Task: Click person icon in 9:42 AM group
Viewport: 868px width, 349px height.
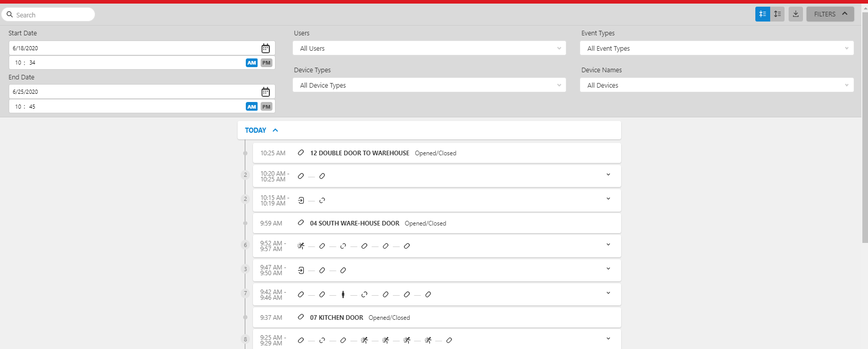Action: point(343,294)
